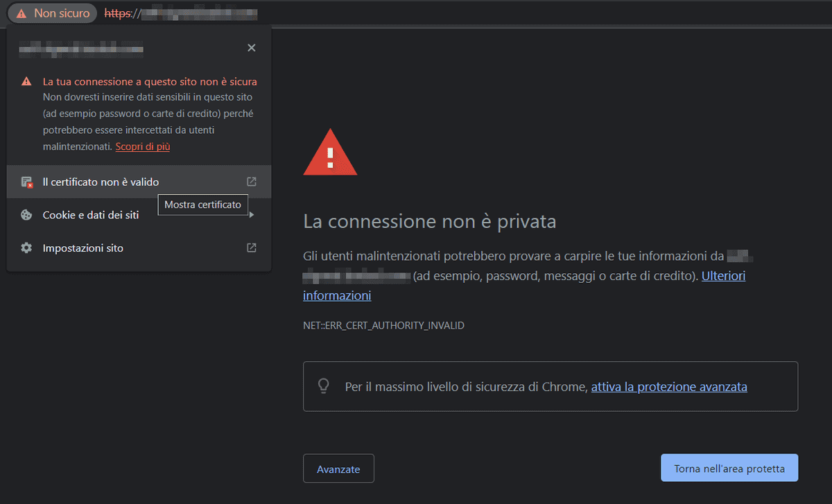This screenshot has height=504, width=832.
Task: Click Torna nell'area protetta
Action: (x=729, y=467)
